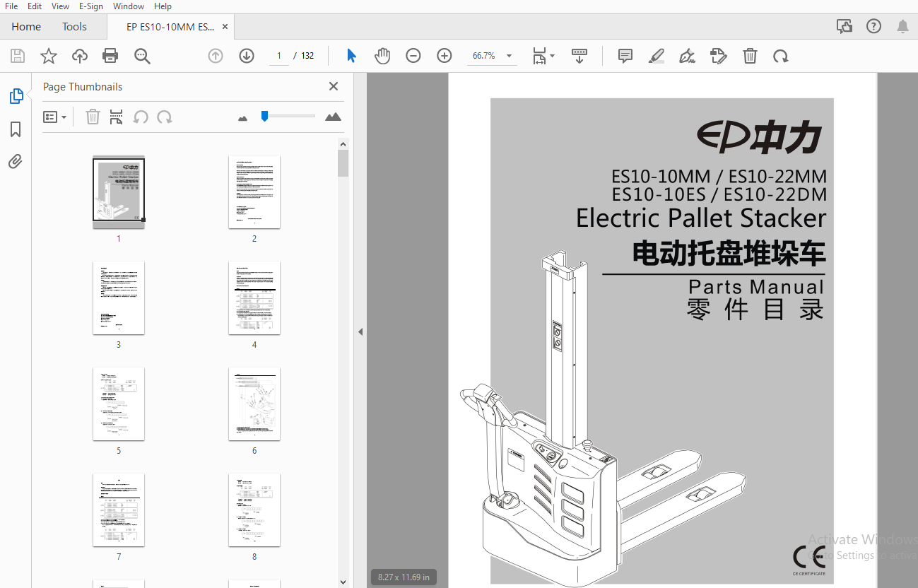Print the document using the printer icon

point(110,56)
